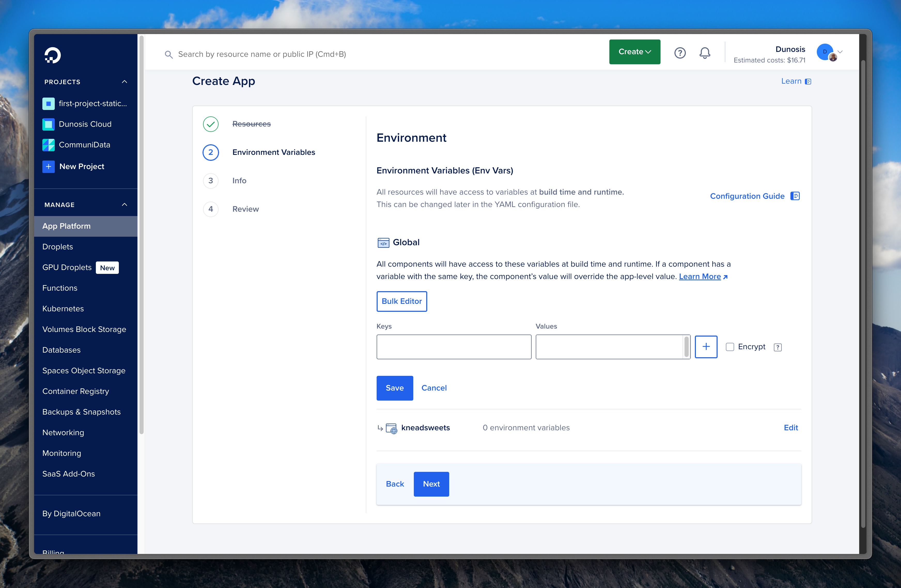This screenshot has height=588, width=901.
Task: Collapse the MANAGE section
Action: (x=125, y=204)
